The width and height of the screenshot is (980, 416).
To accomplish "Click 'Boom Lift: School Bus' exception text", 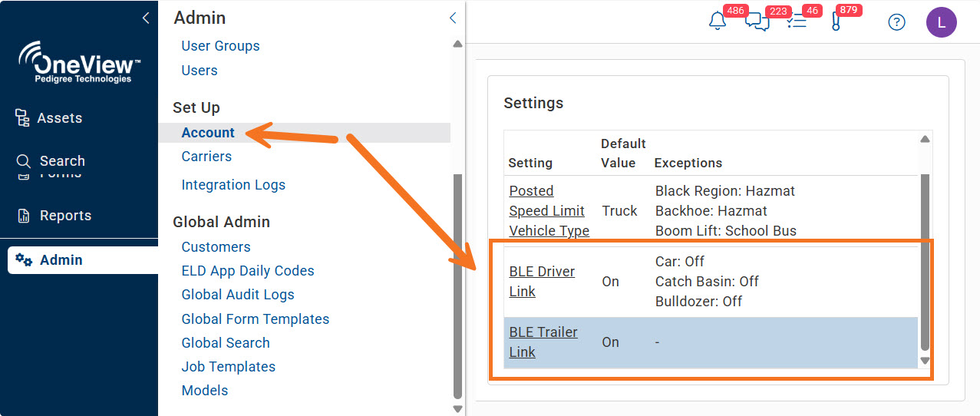I will coord(726,231).
